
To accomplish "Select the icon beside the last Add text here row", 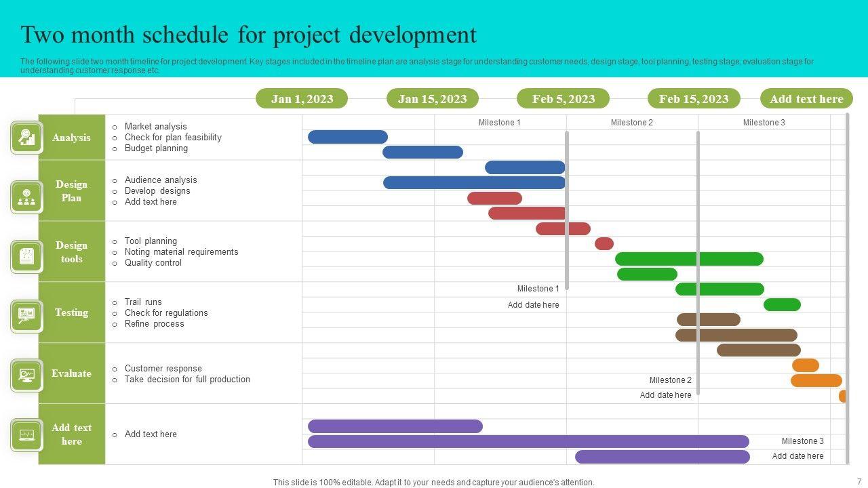I will tap(26, 434).
